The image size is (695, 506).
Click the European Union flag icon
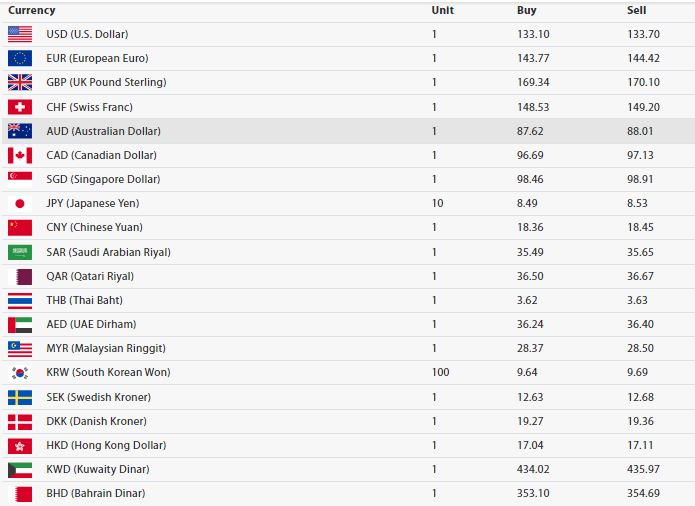(20, 58)
